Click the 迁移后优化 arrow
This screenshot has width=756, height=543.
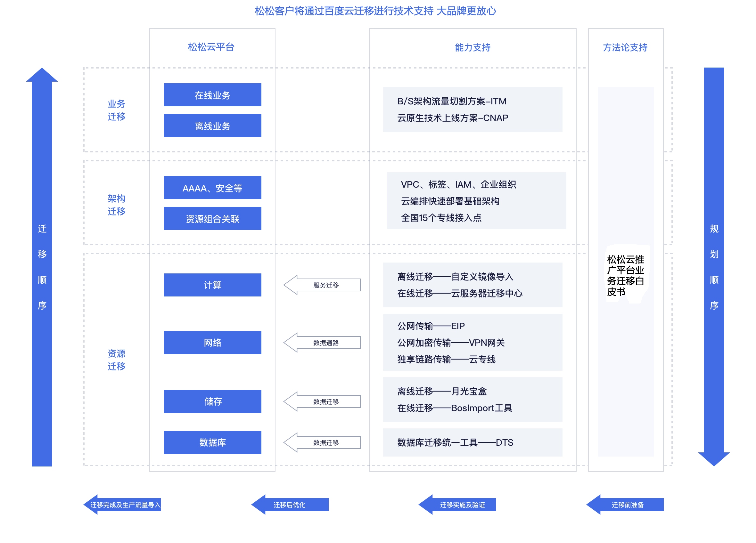click(290, 505)
